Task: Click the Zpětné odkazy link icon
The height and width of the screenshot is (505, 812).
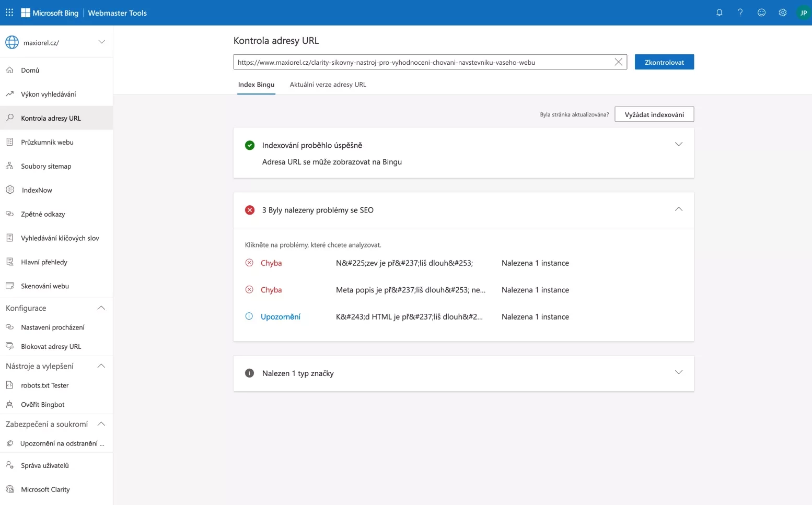Action: coord(9,214)
